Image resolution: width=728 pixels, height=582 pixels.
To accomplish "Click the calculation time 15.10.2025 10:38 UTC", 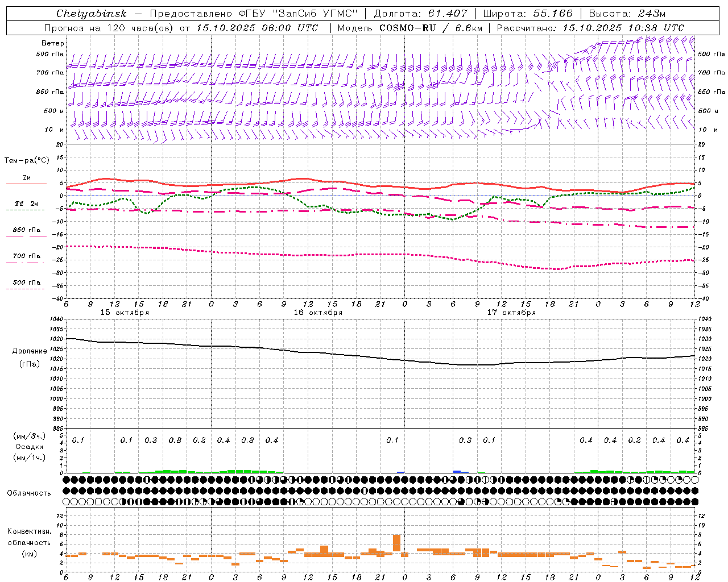I will (x=623, y=28).
